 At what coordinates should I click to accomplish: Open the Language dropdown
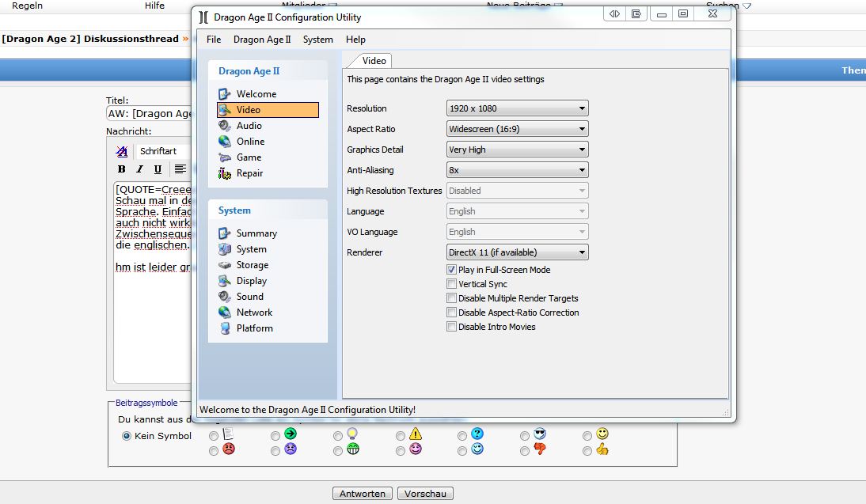(517, 211)
